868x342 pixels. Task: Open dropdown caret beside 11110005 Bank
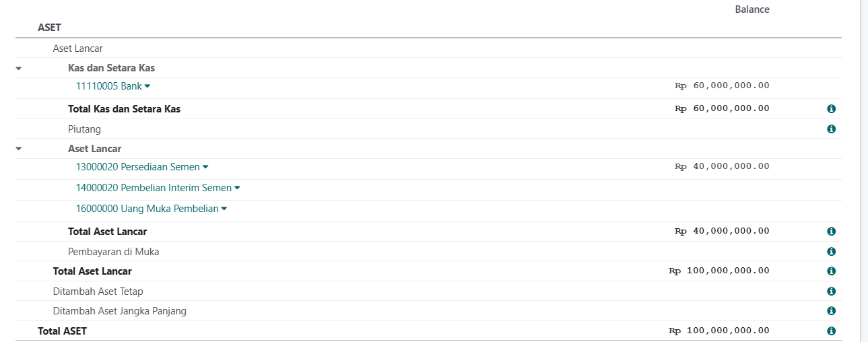click(147, 86)
